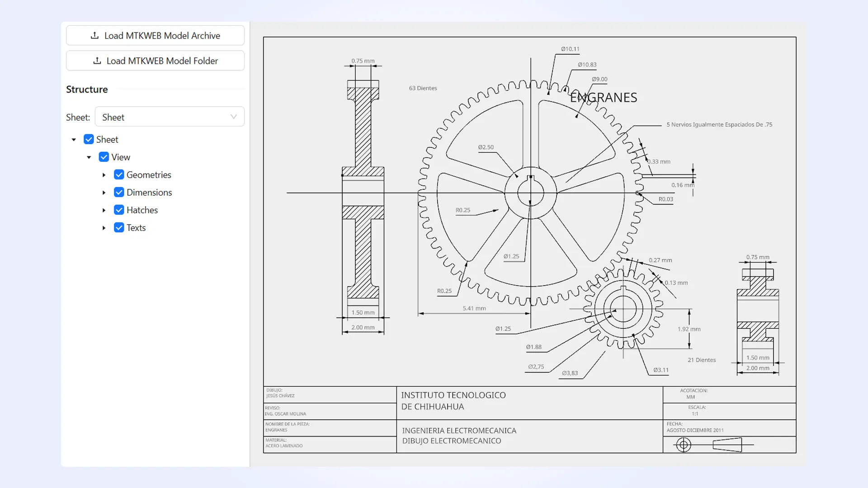Expand the Geometries tree node
Screen dimensions: 868x488
pyautogui.click(x=104, y=175)
